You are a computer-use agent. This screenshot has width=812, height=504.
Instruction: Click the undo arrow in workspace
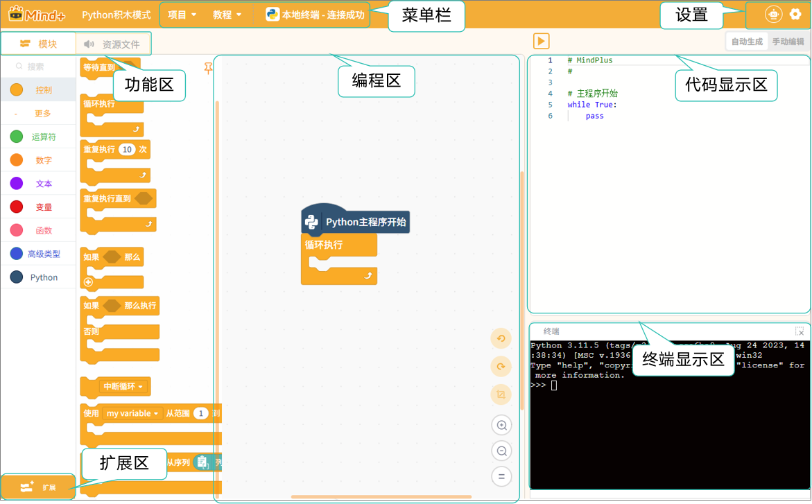(x=501, y=338)
